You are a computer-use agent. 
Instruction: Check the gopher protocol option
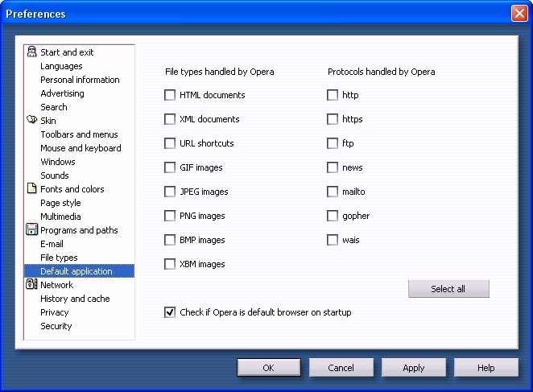332,216
